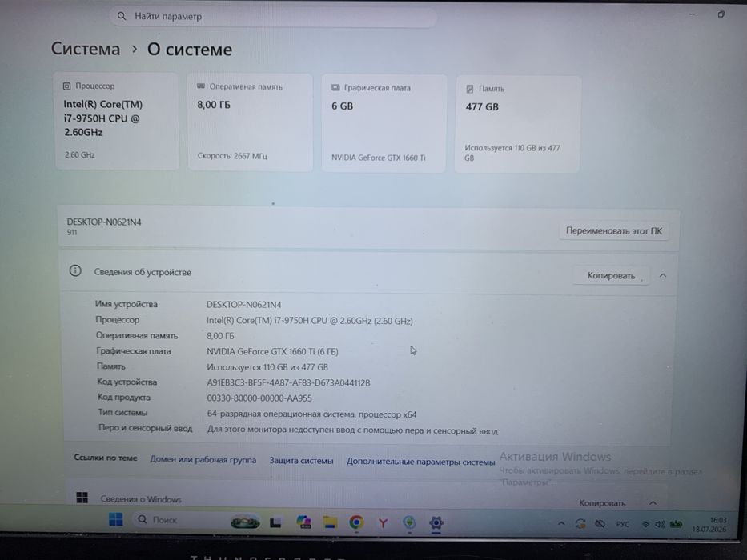Click the RAM icon in Оперативная память card
The height and width of the screenshot is (560, 747).
(201, 86)
